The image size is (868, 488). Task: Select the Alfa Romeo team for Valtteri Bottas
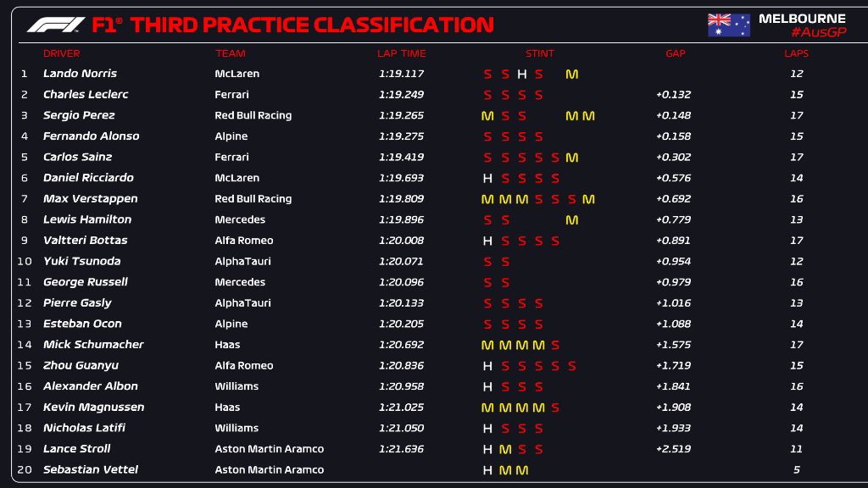pyautogui.click(x=243, y=241)
